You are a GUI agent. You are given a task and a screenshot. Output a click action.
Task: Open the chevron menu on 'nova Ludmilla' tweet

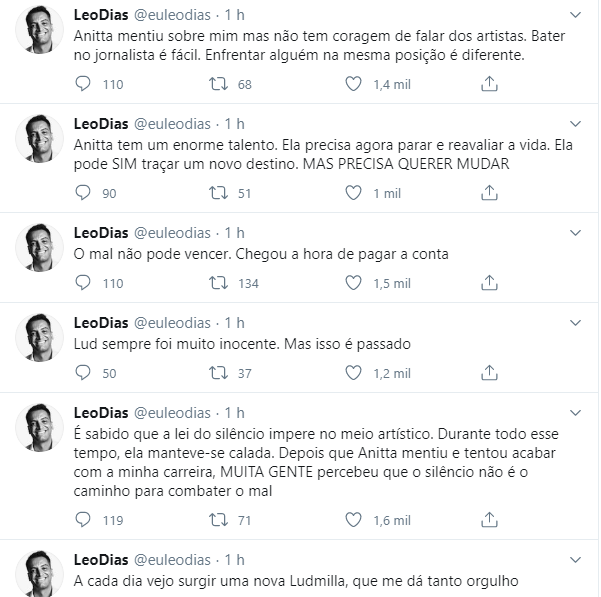pos(575,560)
